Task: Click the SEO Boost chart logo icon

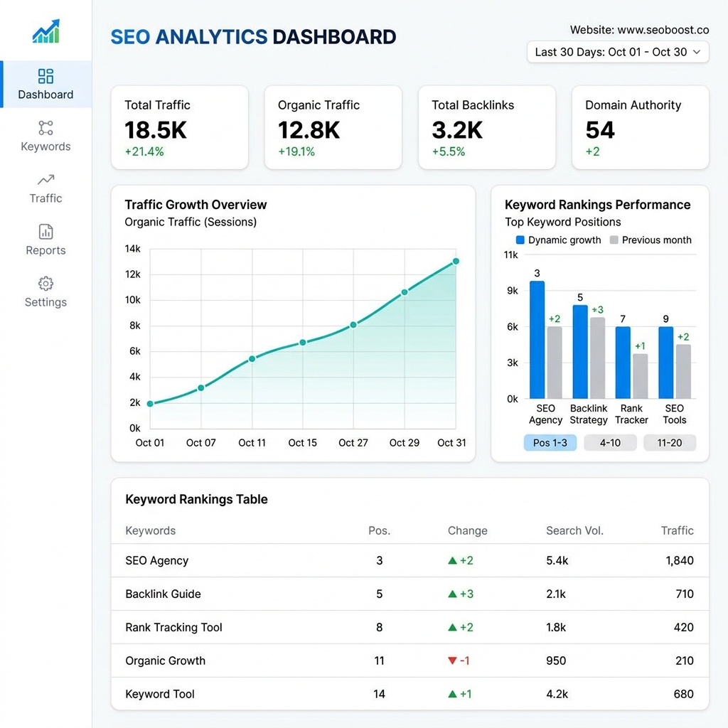Action: point(46,31)
